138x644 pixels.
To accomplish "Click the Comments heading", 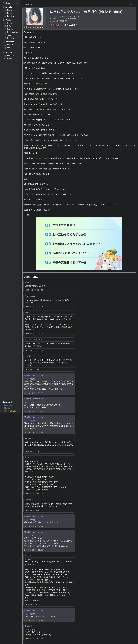I will (x=31, y=276).
